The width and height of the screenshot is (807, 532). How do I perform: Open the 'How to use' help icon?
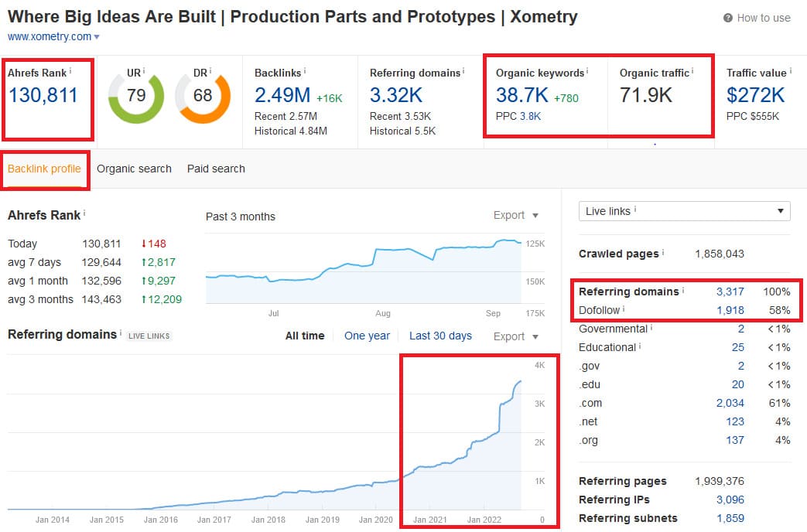click(728, 17)
